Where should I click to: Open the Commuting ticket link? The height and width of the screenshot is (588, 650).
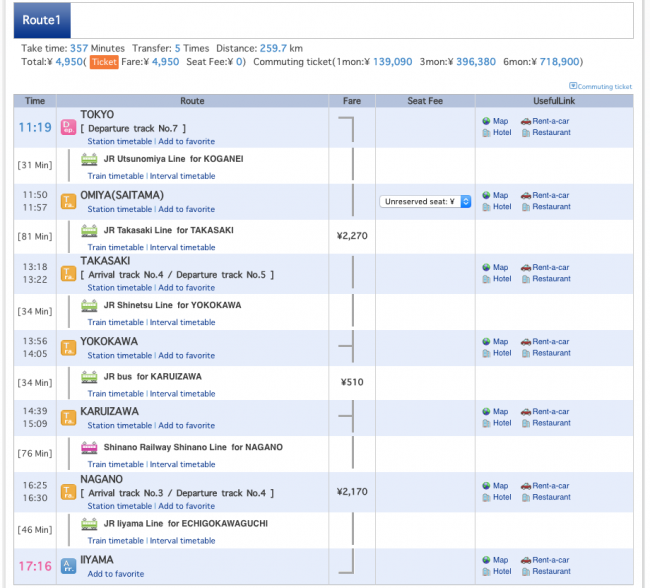tap(604, 87)
